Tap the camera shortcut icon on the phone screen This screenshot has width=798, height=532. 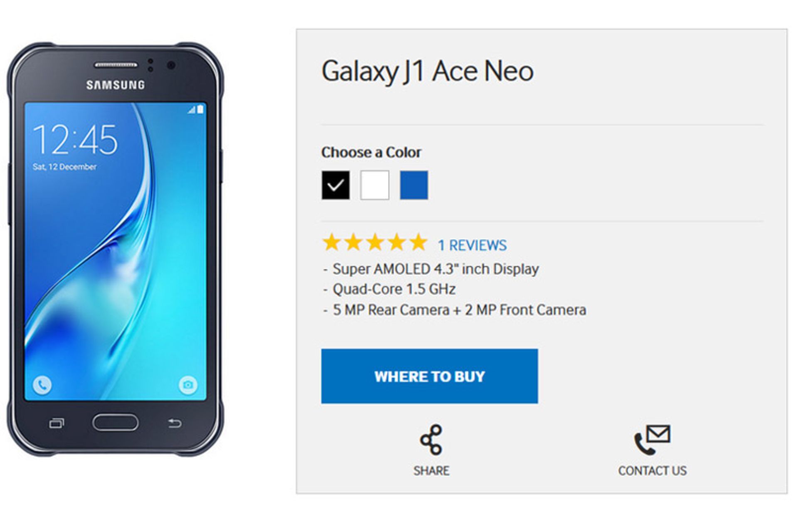[x=188, y=384]
